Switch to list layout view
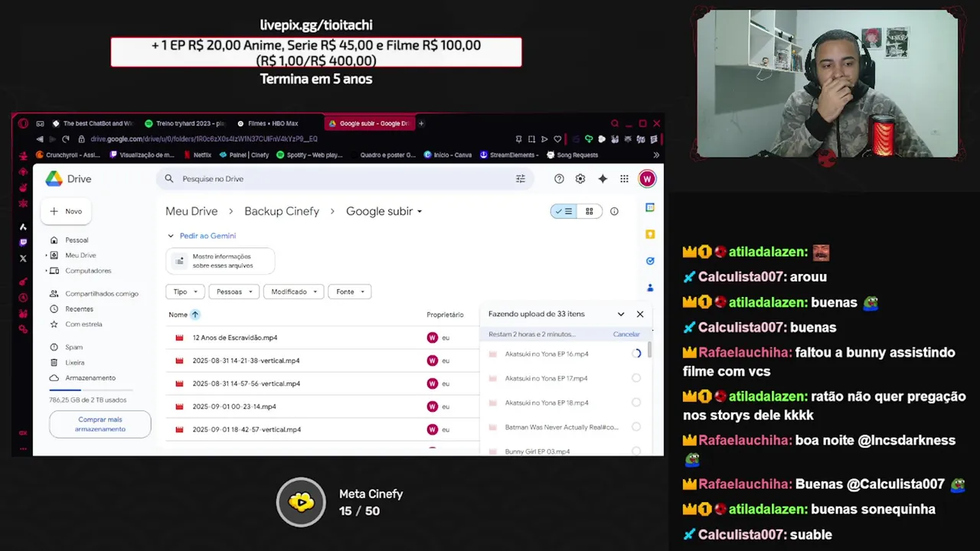The height and width of the screenshot is (551, 980). pos(563,211)
